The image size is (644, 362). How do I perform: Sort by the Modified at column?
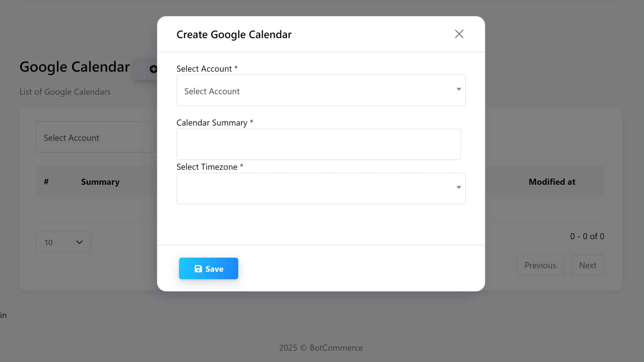(x=552, y=182)
